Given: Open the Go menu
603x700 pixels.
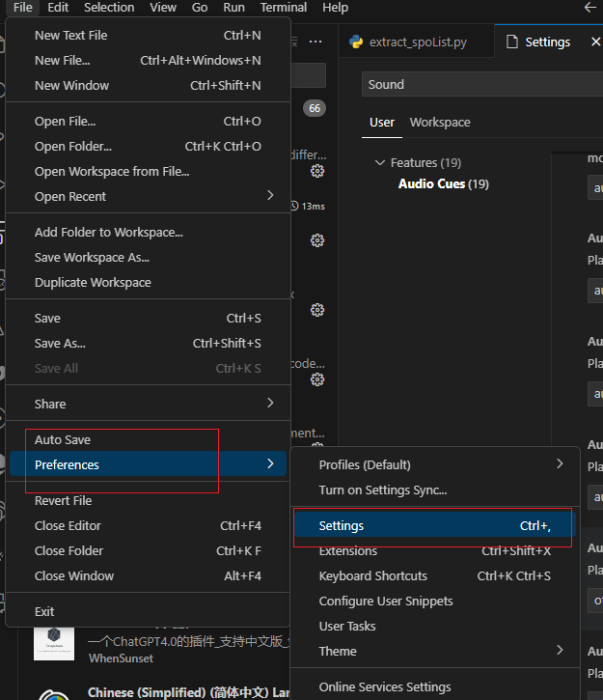Looking at the screenshot, I should click(200, 8).
